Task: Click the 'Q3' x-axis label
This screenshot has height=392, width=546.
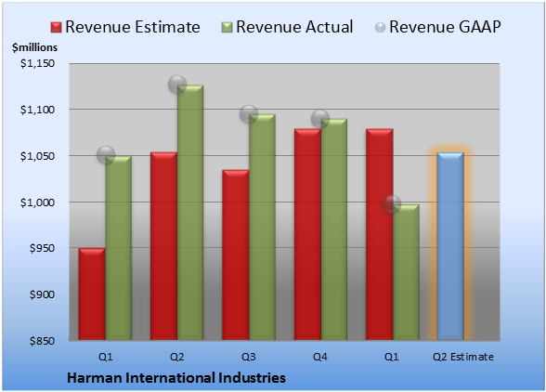Action: (x=249, y=357)
